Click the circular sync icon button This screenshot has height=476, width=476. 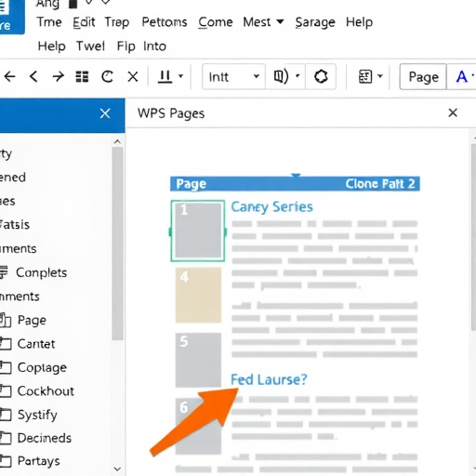(x=321, y=76)
